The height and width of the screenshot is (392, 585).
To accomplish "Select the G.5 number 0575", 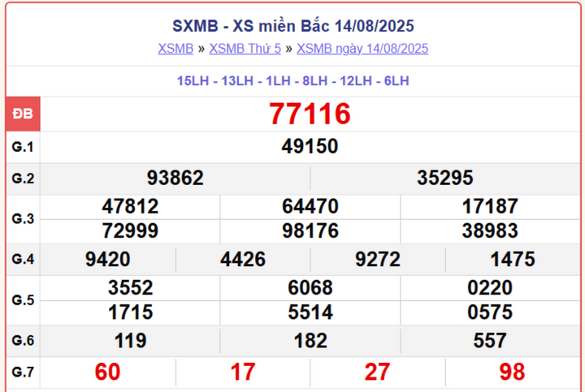I will click(x=490, y=312).
